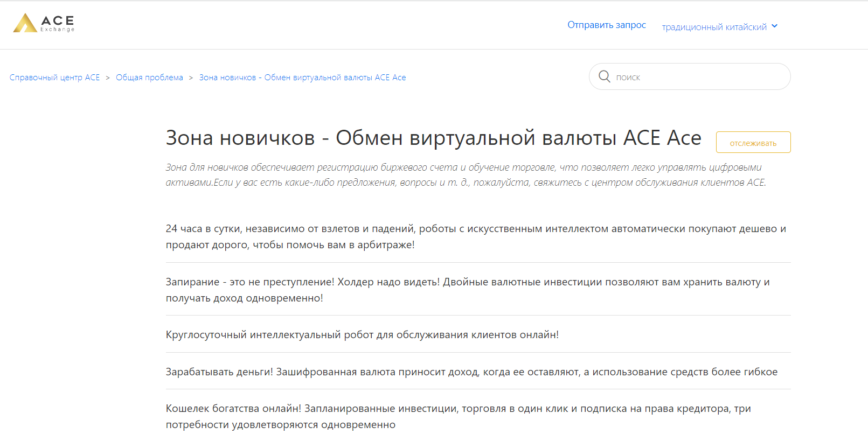Click the italic section description text

pyautogui.click(x=466, y=175)
